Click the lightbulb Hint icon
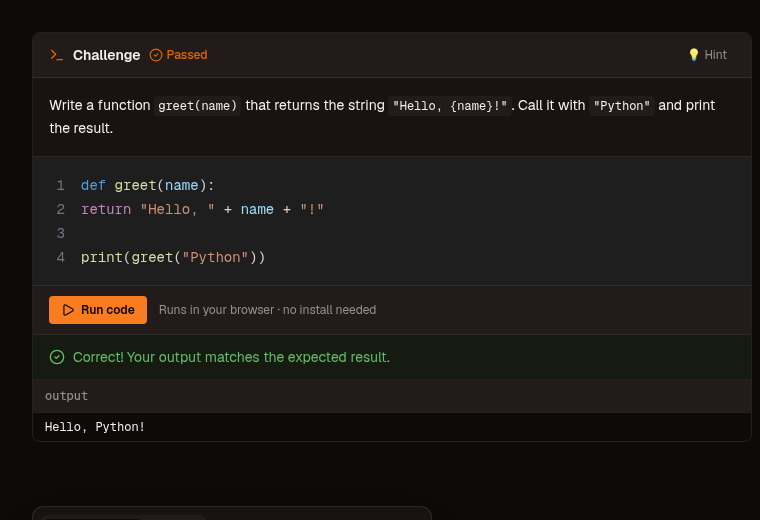The image size is (760, 520). [694, 55]
